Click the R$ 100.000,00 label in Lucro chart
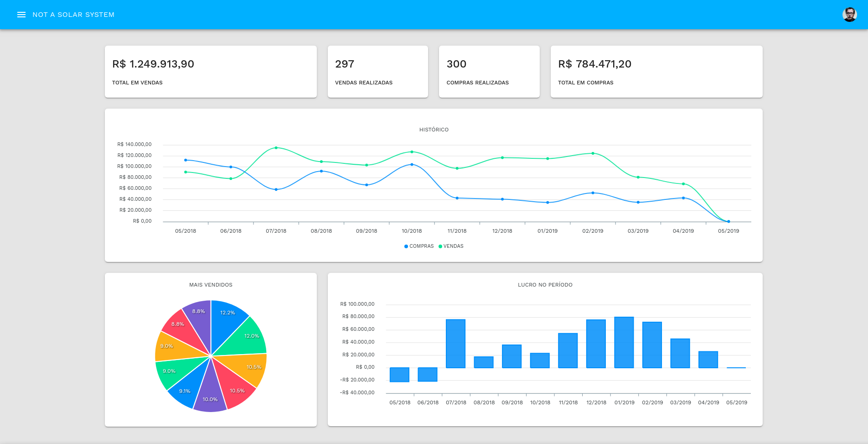Screen dimensions: 868x444 [357, 304]
